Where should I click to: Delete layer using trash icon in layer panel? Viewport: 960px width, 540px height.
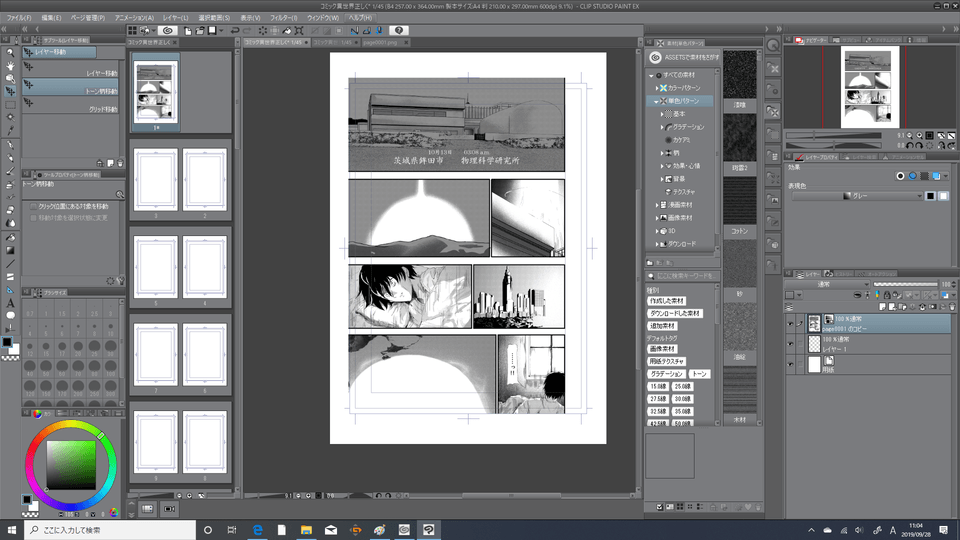point(952,307)
